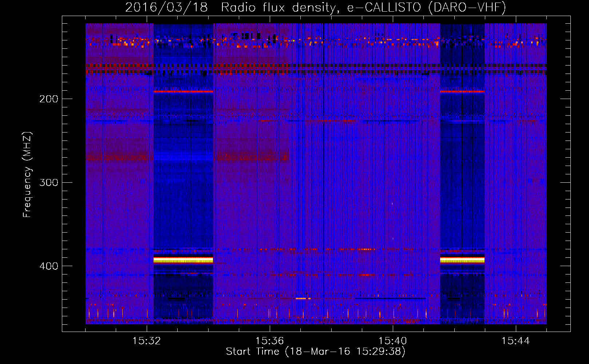Viewport: 589px width, 364px height.
Task: Click the 15:44 time tick label
Action: click(x=516, y=341)
